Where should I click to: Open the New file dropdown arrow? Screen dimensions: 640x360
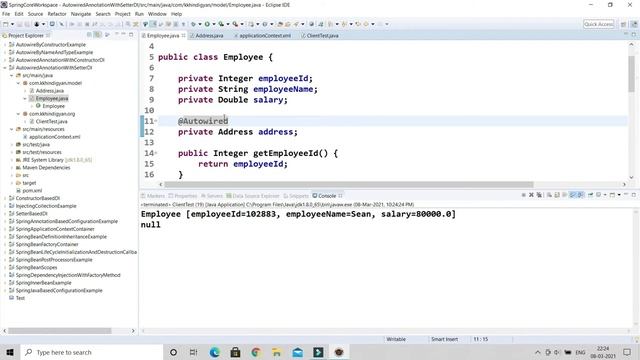pyautogui.click(x=12, y=24)
